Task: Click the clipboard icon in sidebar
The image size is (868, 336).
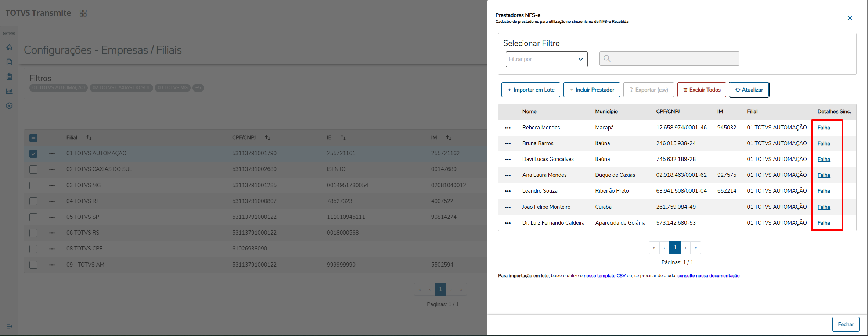Action: (10, 76)
